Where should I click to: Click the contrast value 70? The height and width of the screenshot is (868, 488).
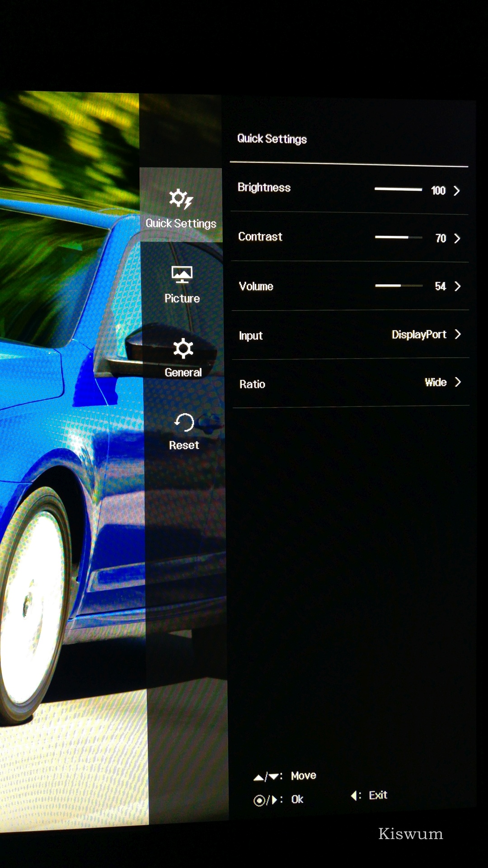pos(441,238)
